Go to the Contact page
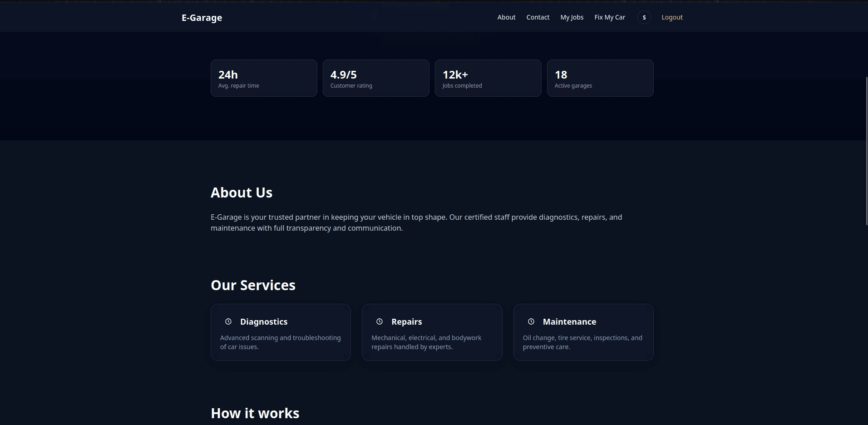This screenshot has height=425, width=868. coord(538,17)
